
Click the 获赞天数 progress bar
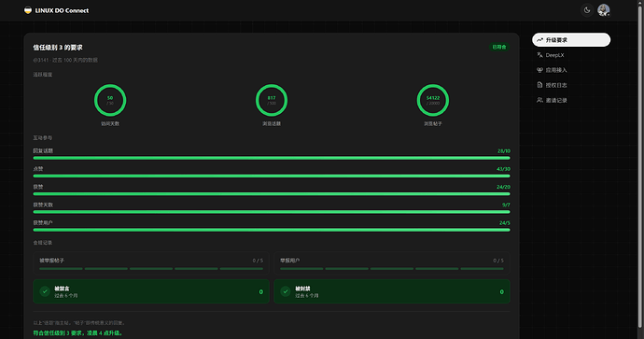(272, 212)
